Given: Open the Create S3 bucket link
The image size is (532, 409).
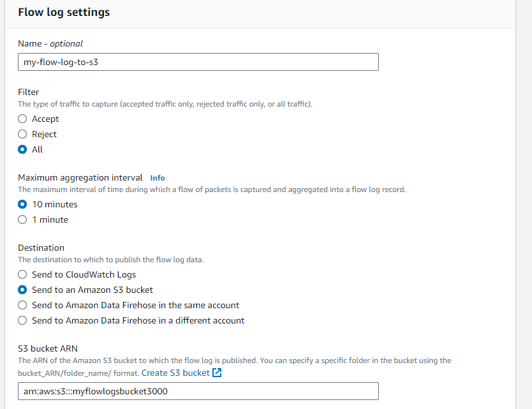Looking at the screenshot, I should tap(175, 373).
